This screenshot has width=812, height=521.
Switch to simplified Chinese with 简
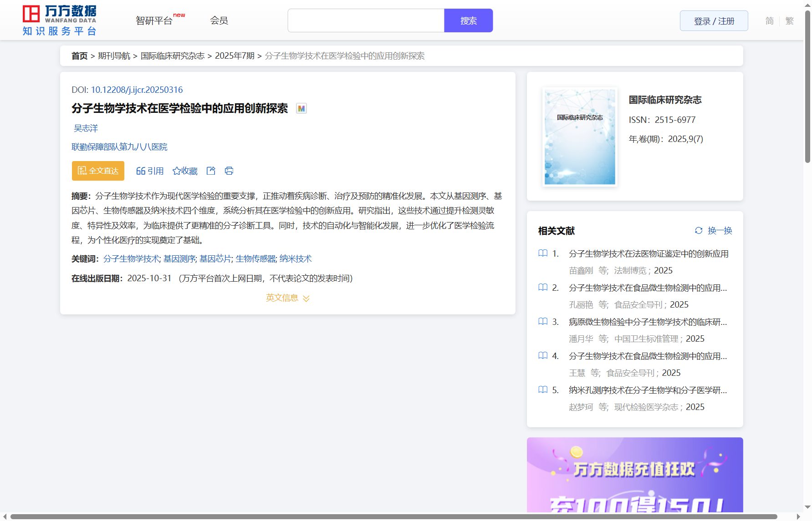pos(770,21)
